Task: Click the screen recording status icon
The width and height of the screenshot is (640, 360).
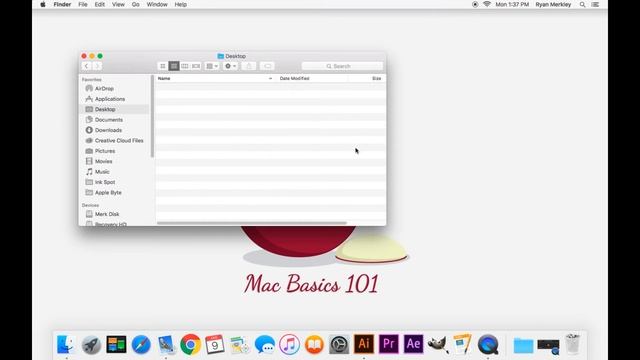Action: click(475, 4)
